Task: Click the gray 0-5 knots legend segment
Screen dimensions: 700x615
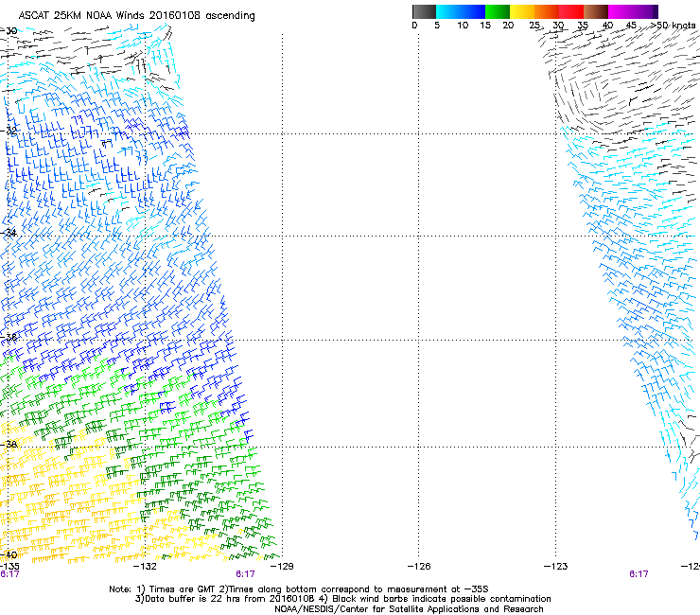Action: (x=424, y=11)
